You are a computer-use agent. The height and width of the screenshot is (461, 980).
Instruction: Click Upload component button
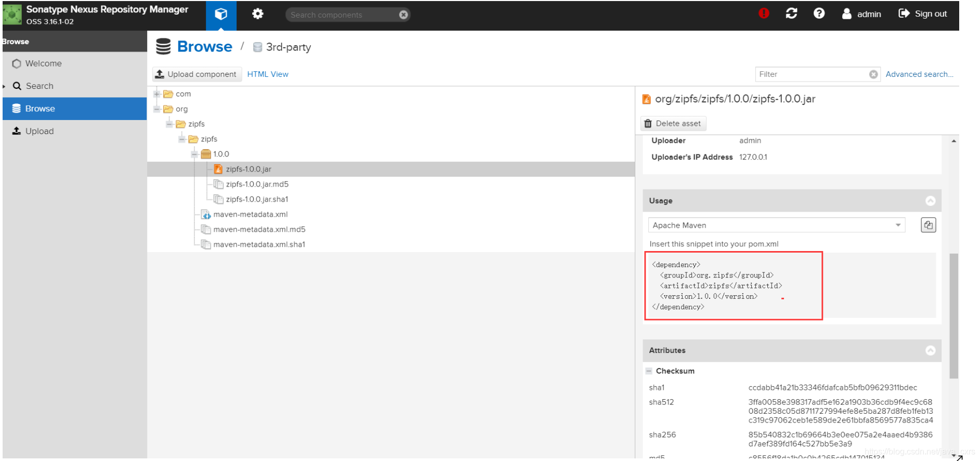(x=197, y=74)
